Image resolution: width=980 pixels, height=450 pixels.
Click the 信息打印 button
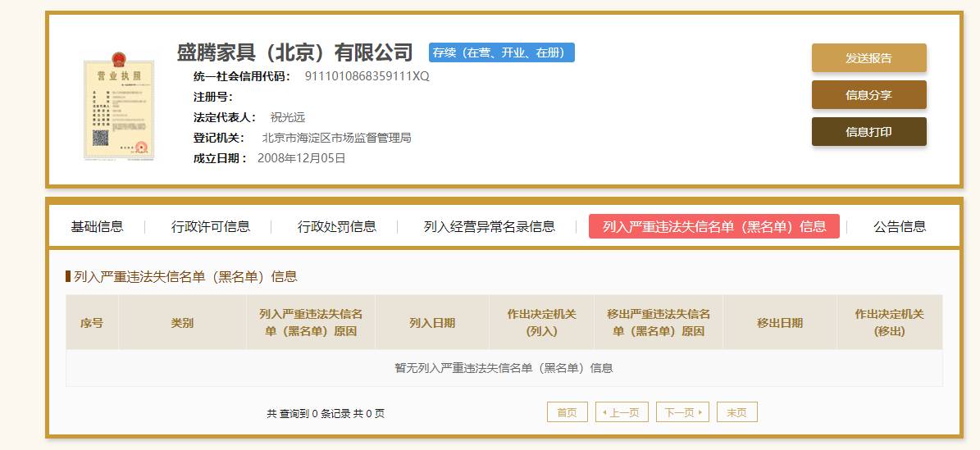tap(868, 132)
